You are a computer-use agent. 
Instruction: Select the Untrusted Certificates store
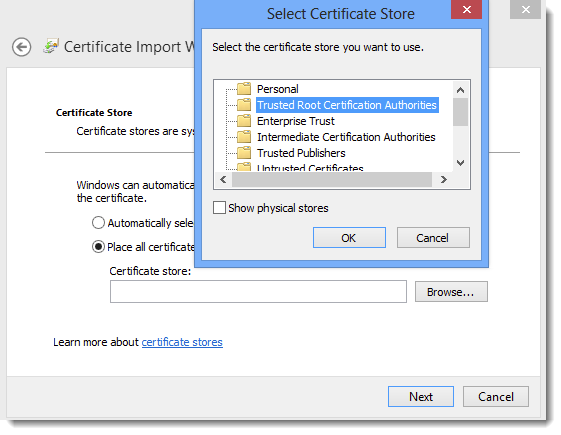(x=310, y=168)
